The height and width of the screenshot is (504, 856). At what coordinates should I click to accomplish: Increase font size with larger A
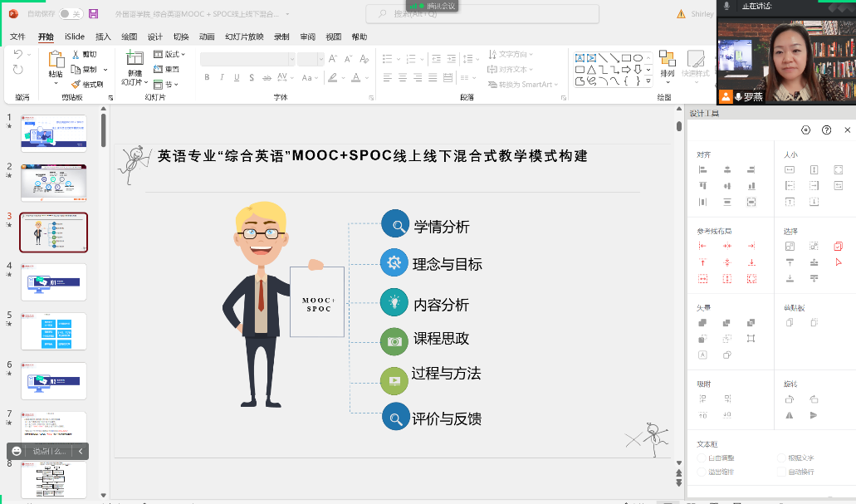point(333,58)
